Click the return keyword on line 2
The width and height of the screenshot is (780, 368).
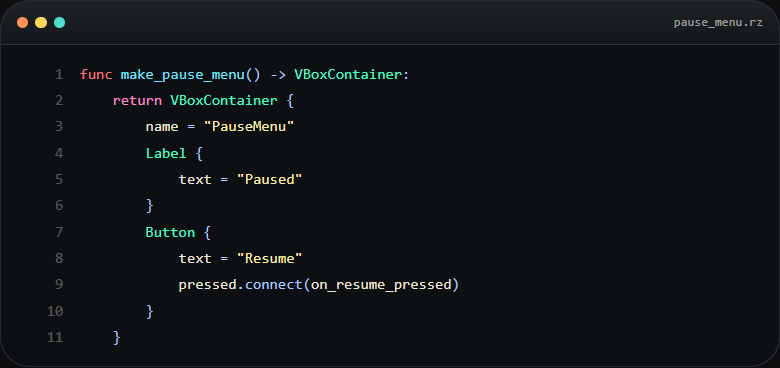click(137, 101)
